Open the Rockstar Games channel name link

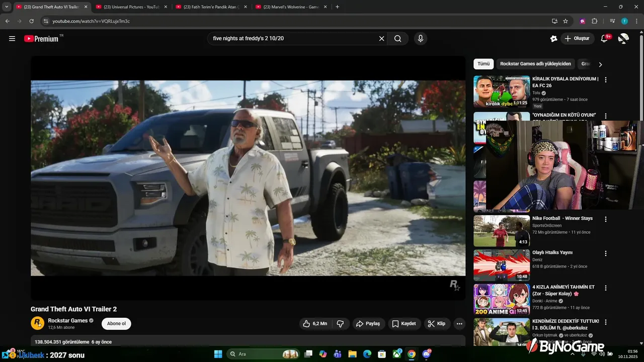(68, 321)
